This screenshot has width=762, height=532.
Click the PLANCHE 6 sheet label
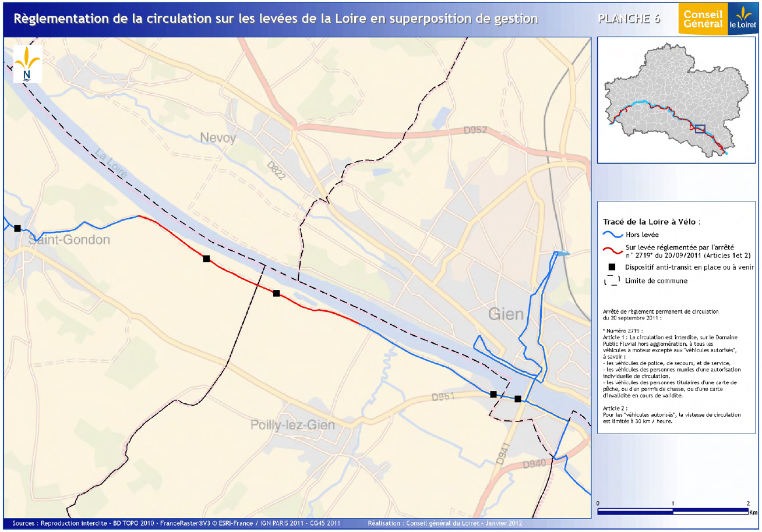pyautogui.click(x=629, y=19)
